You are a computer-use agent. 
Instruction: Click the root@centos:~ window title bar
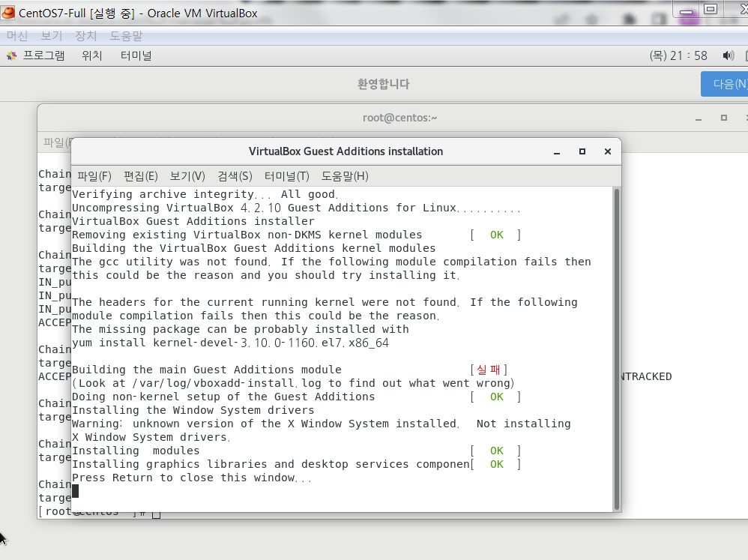[x=399, y=118]
